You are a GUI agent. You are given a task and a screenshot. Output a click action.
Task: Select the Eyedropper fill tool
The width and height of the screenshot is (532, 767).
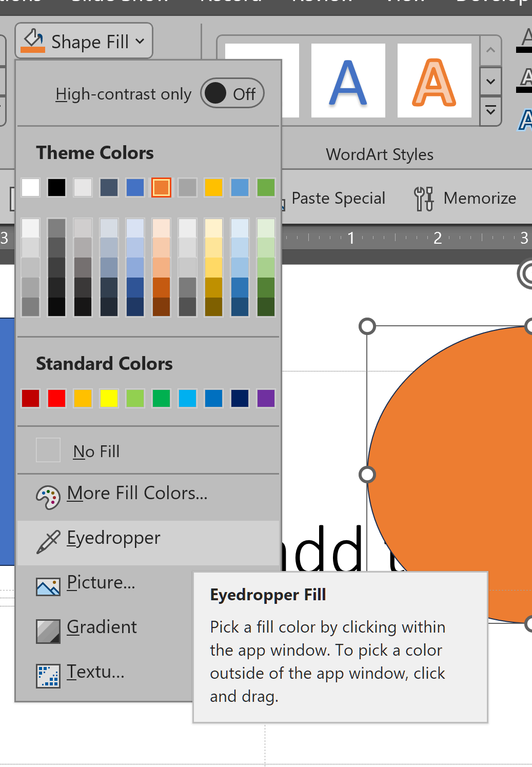click(113, 538)
